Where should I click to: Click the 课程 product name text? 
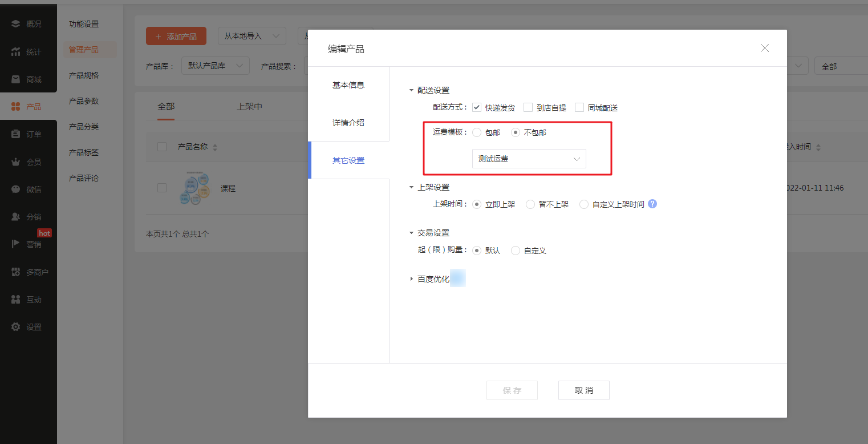click(228, 188)
